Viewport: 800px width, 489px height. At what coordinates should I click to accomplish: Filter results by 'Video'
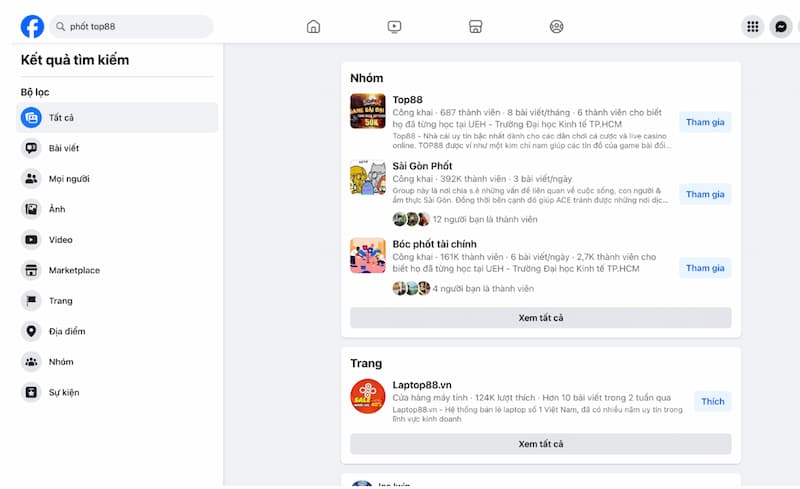point(61,240)
